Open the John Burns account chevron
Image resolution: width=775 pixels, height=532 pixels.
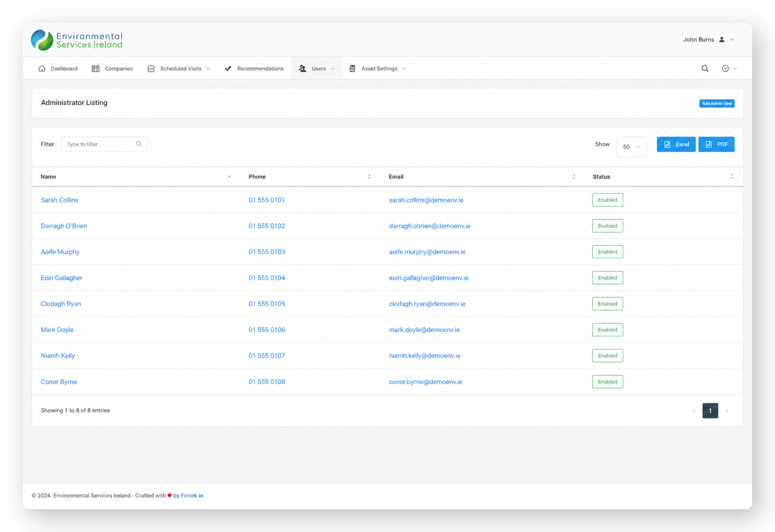click(x=732, y=40)
